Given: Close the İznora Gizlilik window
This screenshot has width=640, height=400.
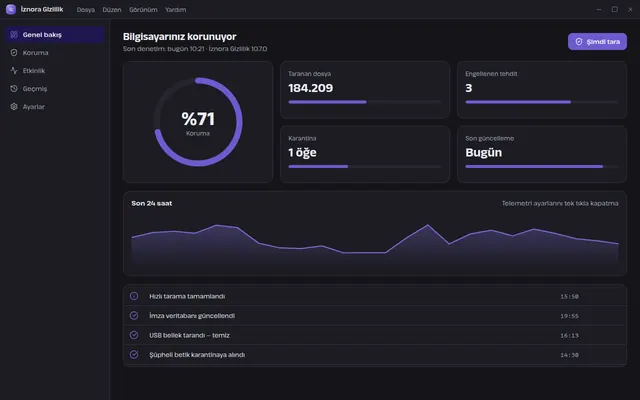Looking at the screenshot, I should [630, 9].
